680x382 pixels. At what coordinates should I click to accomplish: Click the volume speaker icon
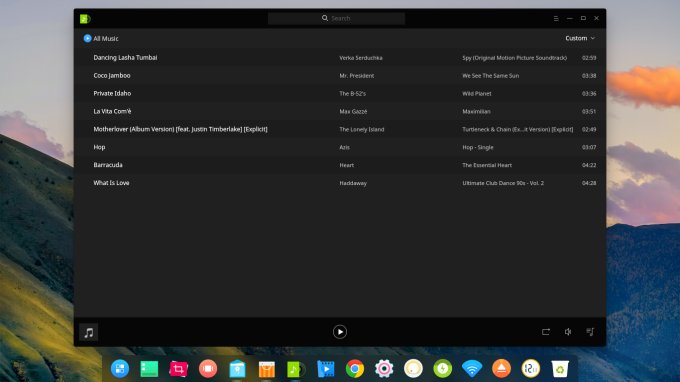(568, 332)
